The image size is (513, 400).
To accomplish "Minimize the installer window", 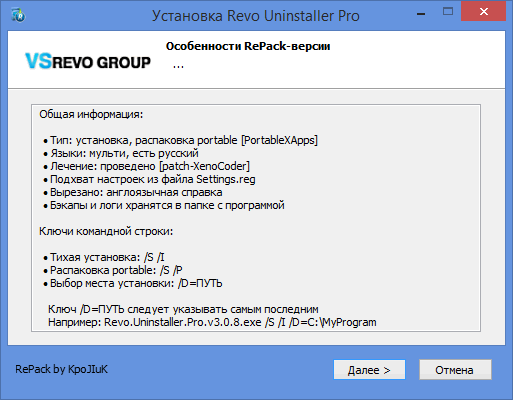I will pyautogui.click(x=421, y=14).
